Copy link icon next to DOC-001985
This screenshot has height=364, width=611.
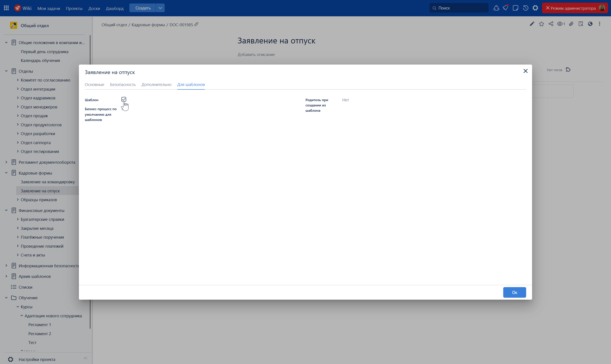pyautogui.click(x=196, y=24)
